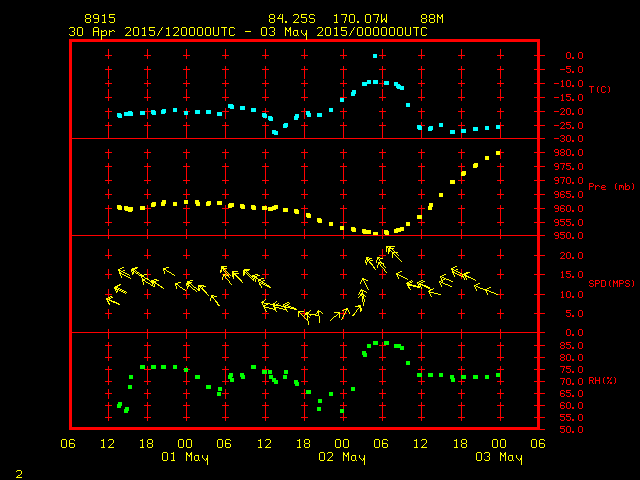This screenshot has width=640, height=480.
Task: Click the "965.0" pressure tick value
Action: tap(569, 195)
